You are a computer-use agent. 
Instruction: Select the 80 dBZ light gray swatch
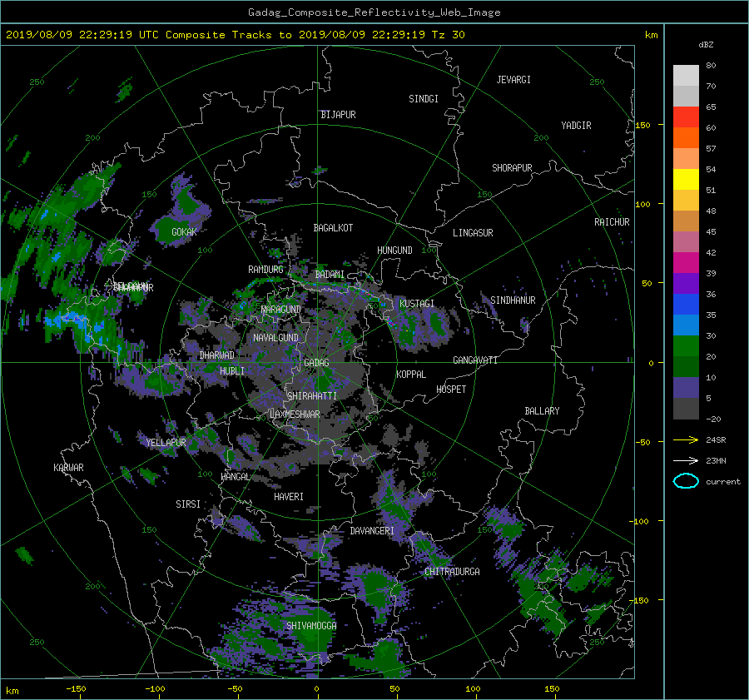click(686, 75)
